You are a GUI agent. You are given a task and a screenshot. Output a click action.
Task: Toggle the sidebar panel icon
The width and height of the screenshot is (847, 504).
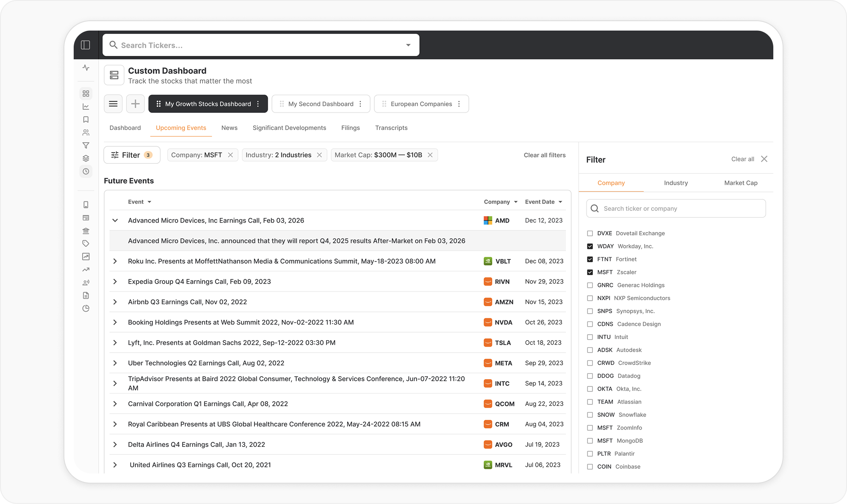click(x=86, y=45)
